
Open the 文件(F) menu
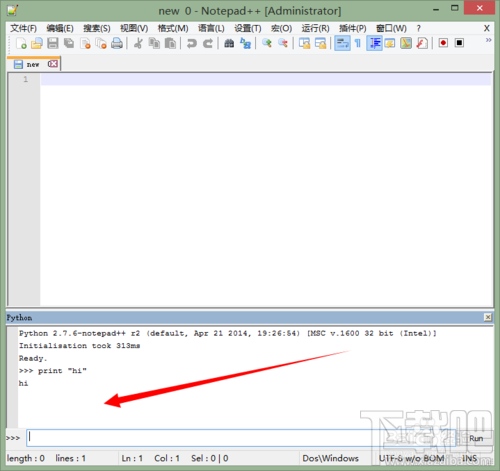click(x=23, y=28)
